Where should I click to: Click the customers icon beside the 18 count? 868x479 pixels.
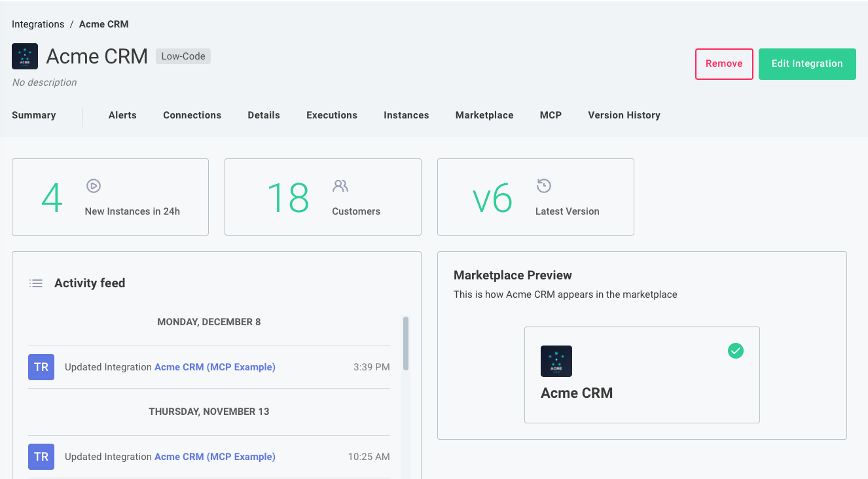click(340, 186)
